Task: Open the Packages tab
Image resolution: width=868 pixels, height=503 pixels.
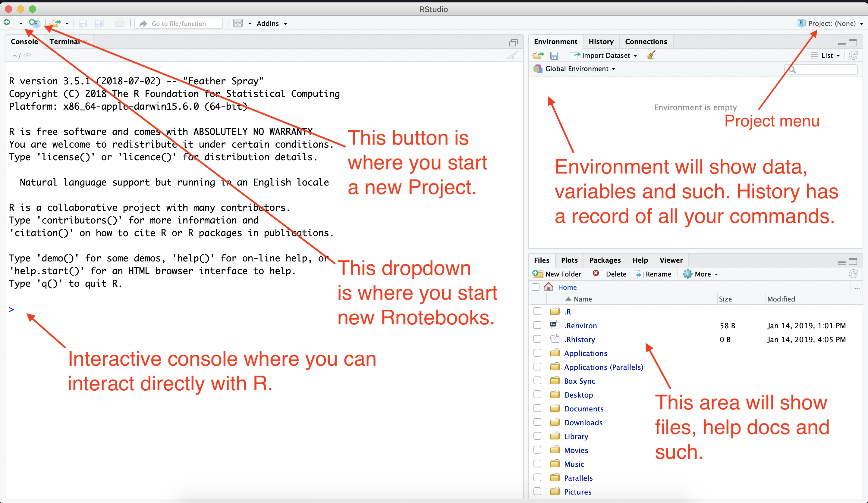Action: pyautogui.click(x=605, y=260)
